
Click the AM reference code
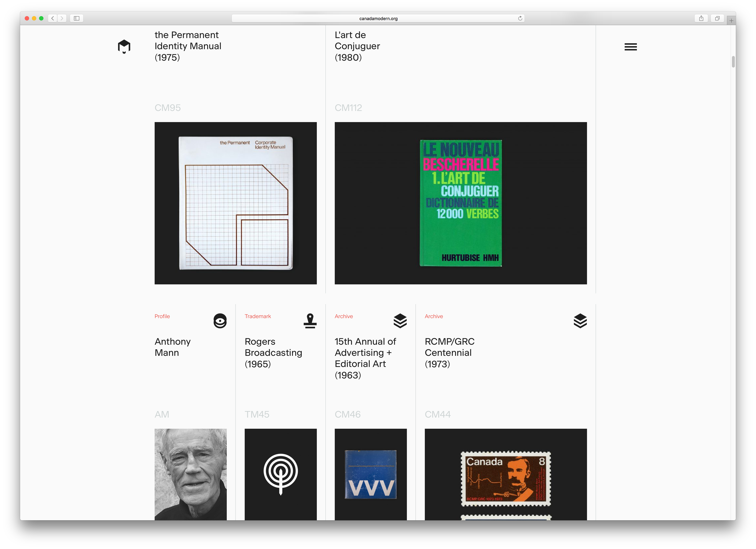[162, 414]
